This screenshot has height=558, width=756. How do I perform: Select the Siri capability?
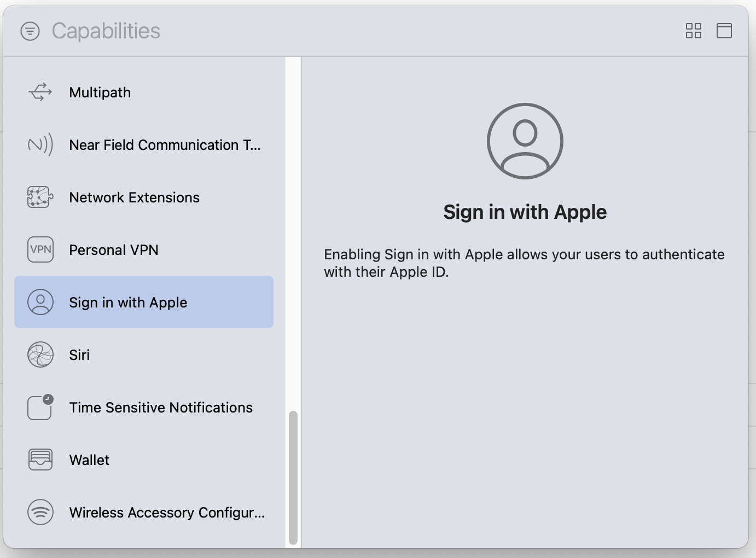(144, 354)
